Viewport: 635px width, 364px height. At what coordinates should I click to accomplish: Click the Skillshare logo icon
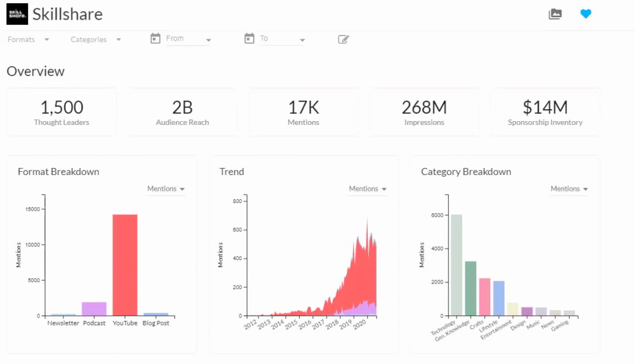[x=17, y=14]
